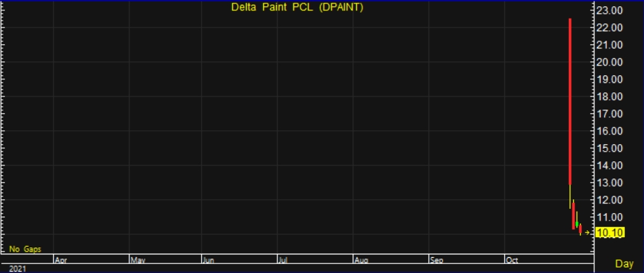Click the highlighted 10.10 last price tag
Viewport: 644px width, 273px height.
(610, 233)
